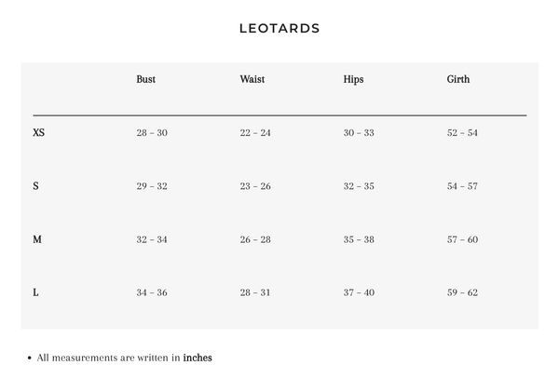Select L hips measurement 37 – 40

359,292
